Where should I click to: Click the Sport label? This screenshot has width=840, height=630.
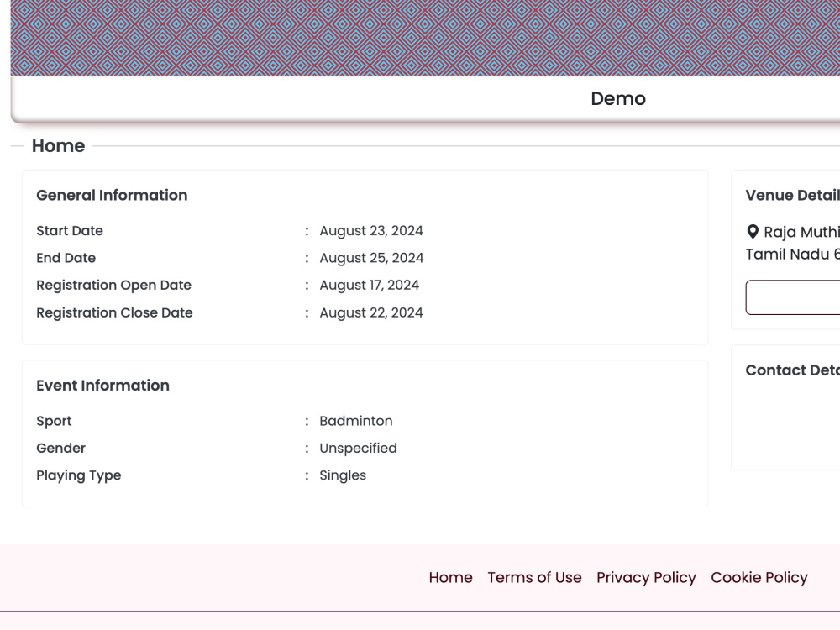click(x=54, y=421)
